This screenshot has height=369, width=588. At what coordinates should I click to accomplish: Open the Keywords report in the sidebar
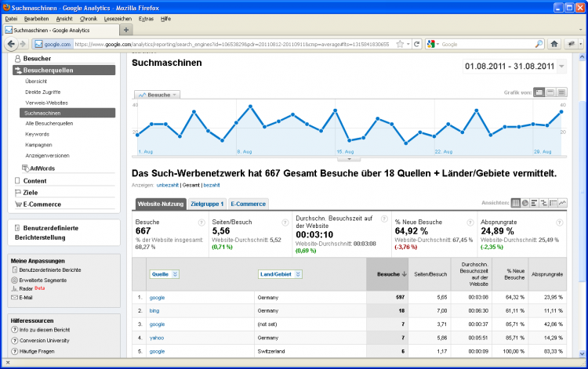point(37,134)
